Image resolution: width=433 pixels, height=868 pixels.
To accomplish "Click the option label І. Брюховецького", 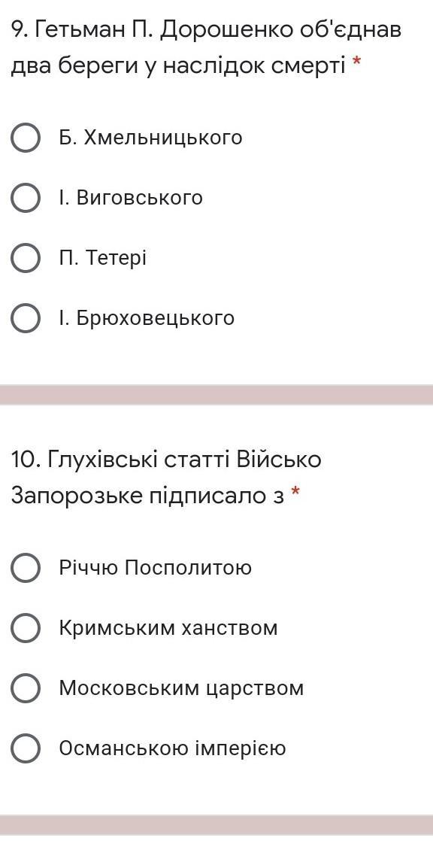I will point(147,318).
